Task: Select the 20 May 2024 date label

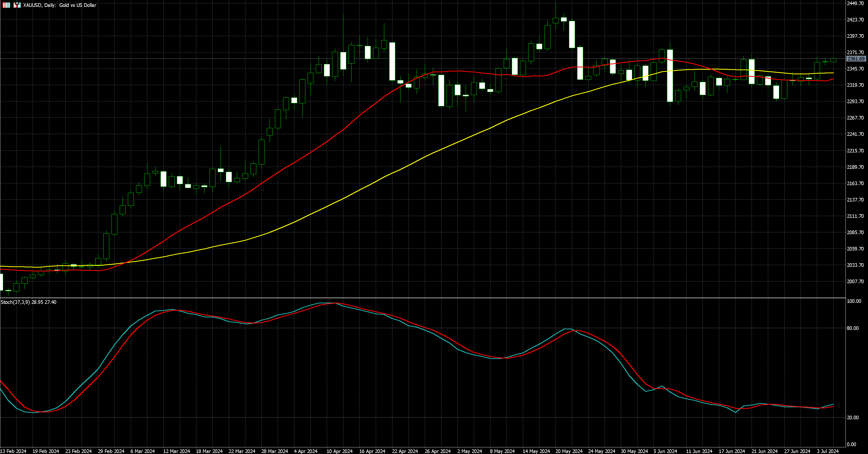Action: 569,451
